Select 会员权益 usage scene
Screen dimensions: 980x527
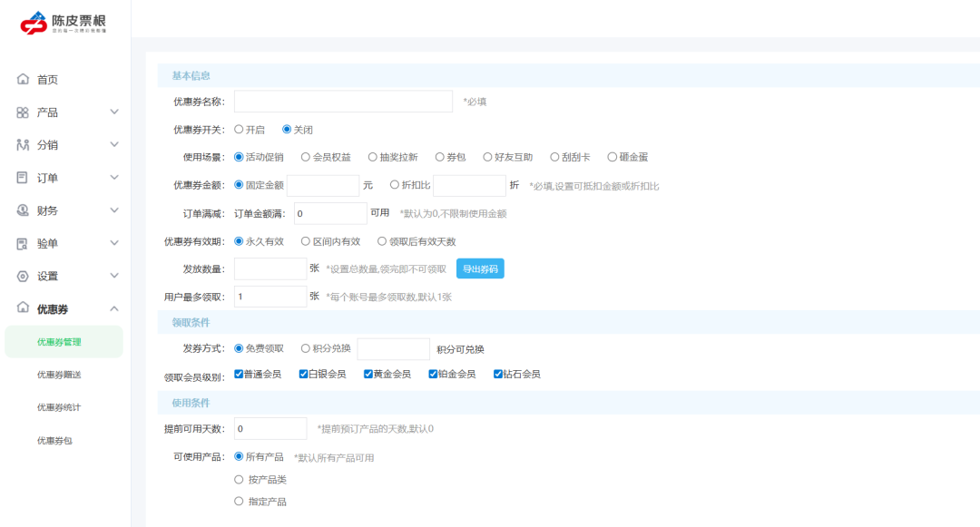point(306,157)
